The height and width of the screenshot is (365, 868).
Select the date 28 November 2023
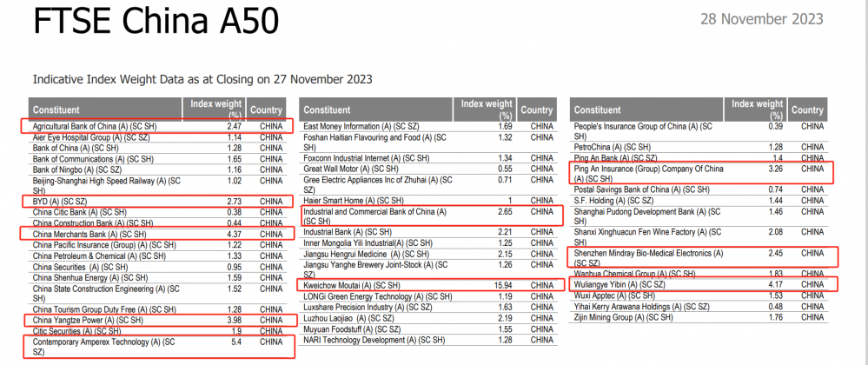762,19
